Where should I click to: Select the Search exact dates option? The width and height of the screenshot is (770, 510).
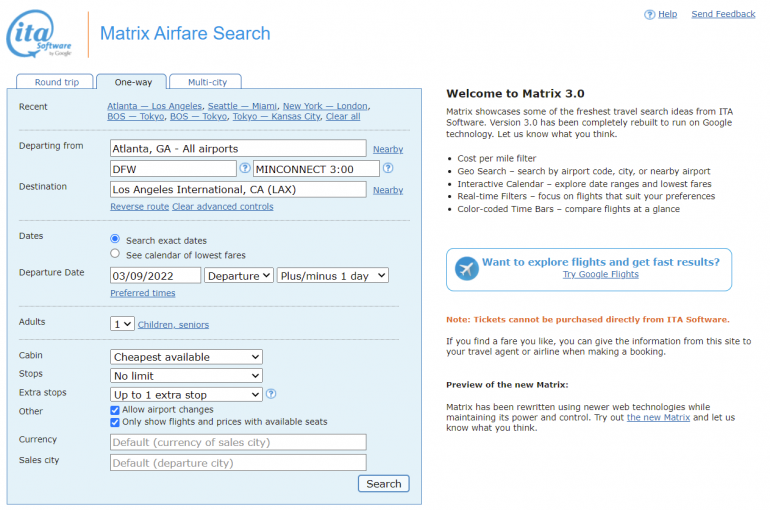[x=115, y=240]
